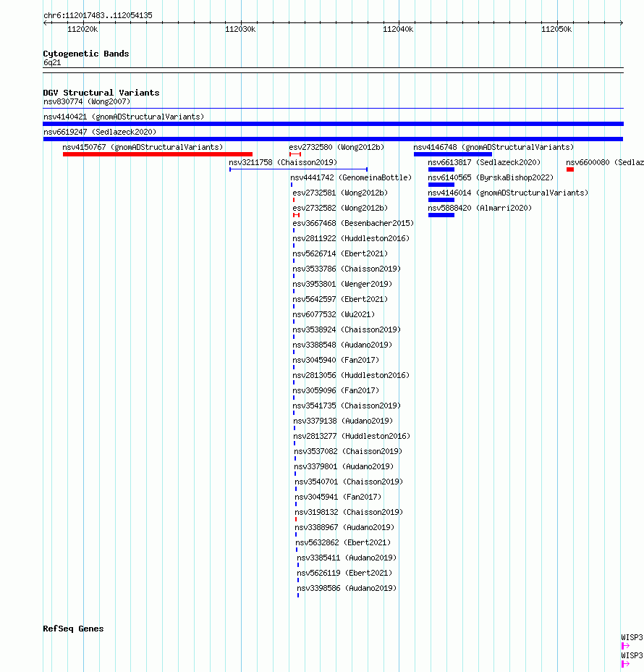Click the lower WISP3 gene label
The height and width of the screenshot is (672, 644).
click(x=632, y=656)
